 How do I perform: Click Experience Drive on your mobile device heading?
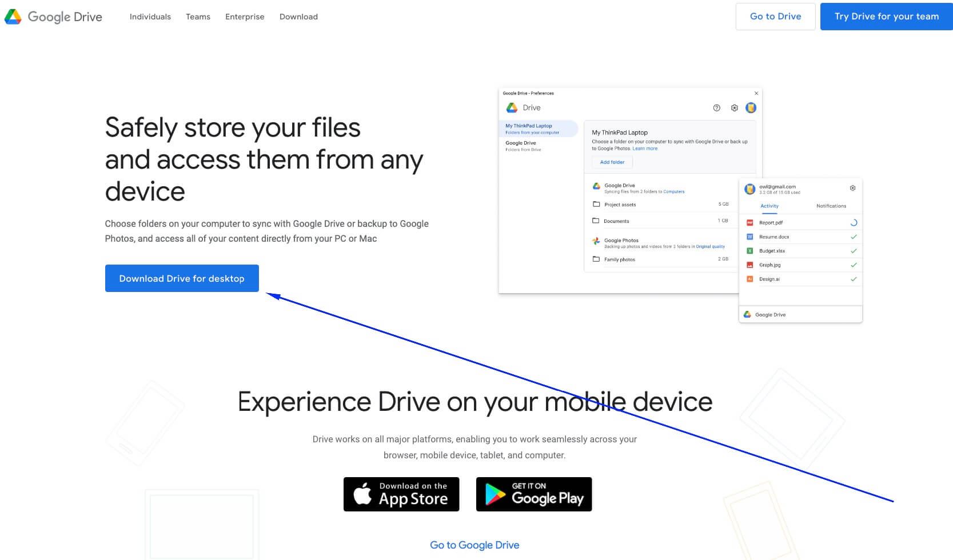tap(475, 402)
